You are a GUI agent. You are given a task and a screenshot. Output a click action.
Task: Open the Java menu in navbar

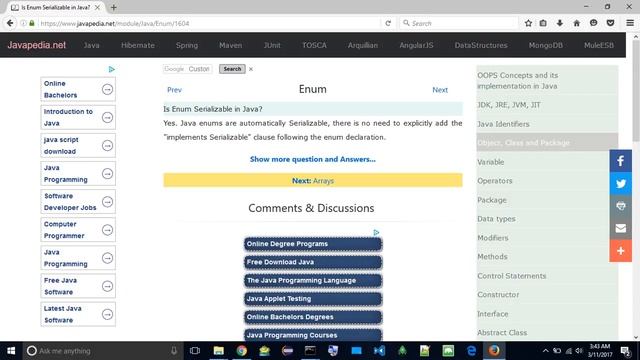pos(91,45)
